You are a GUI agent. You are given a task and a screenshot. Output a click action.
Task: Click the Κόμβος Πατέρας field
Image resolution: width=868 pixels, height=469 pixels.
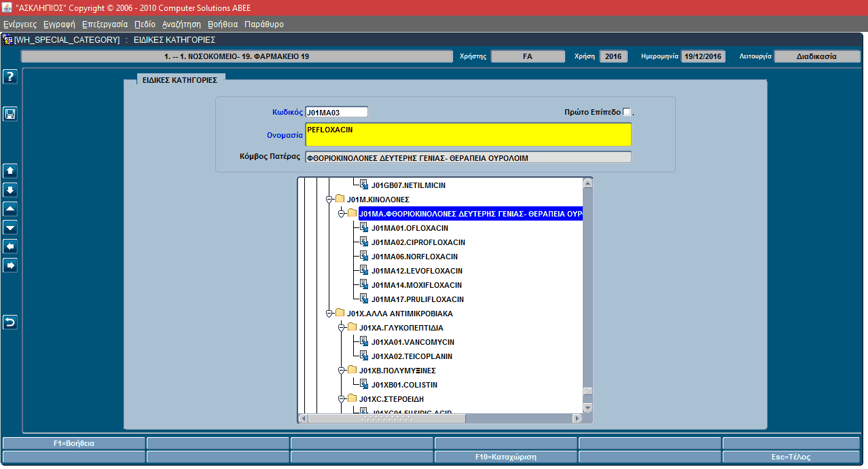(x=468, y=157)
